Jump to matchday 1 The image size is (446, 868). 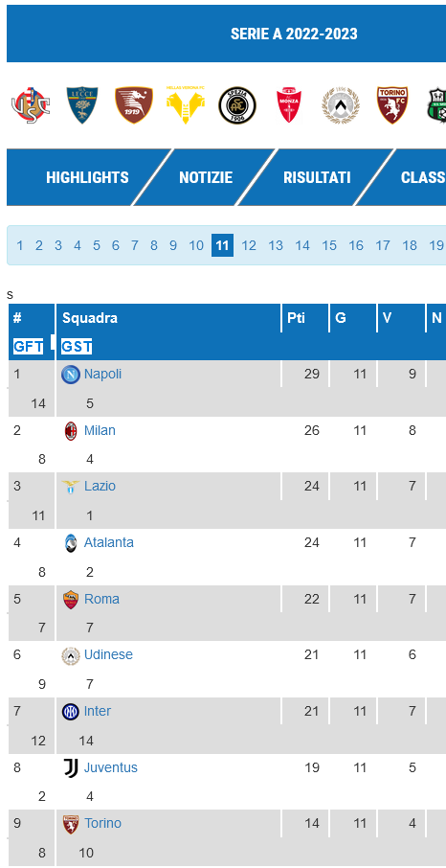pos(20,246)
